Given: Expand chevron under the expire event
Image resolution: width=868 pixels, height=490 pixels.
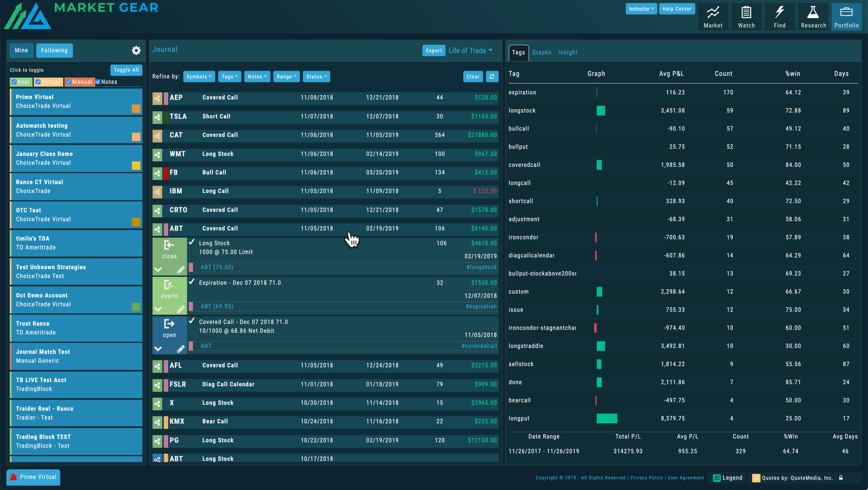Looking at the screenshot, I should pos(158,309).
